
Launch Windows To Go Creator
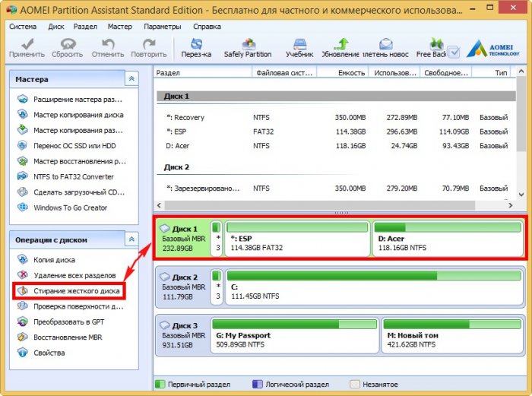70,208
